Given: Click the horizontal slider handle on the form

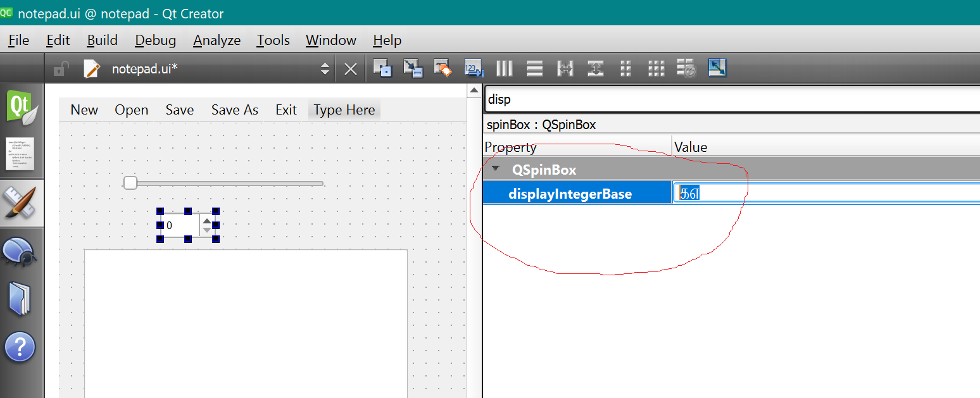Looking at the screenshot, I should (x=130, y=183).
